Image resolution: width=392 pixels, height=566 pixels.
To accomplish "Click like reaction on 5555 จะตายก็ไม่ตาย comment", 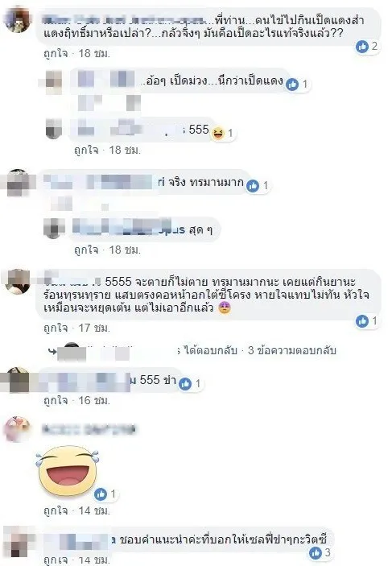I will (x=362, y=321).
